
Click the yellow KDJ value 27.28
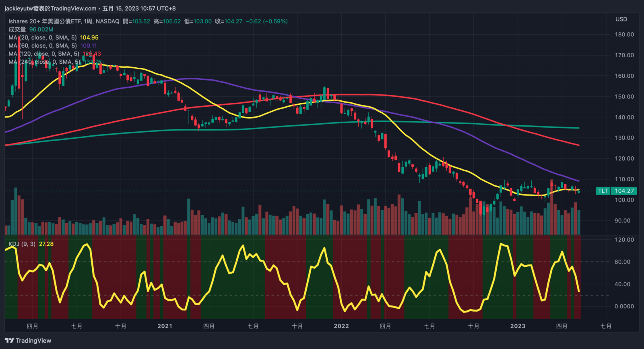click(46, 244)
